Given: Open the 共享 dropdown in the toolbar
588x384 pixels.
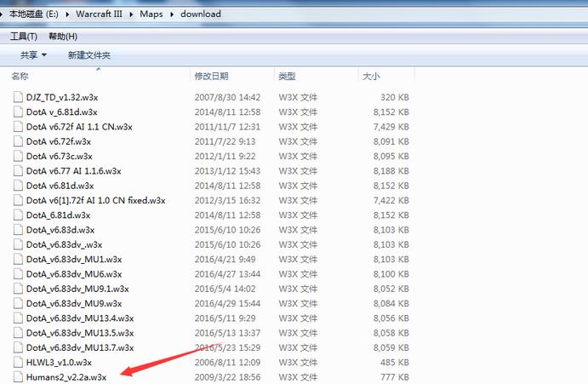Looking at the screenshot, I should (33, 55).
